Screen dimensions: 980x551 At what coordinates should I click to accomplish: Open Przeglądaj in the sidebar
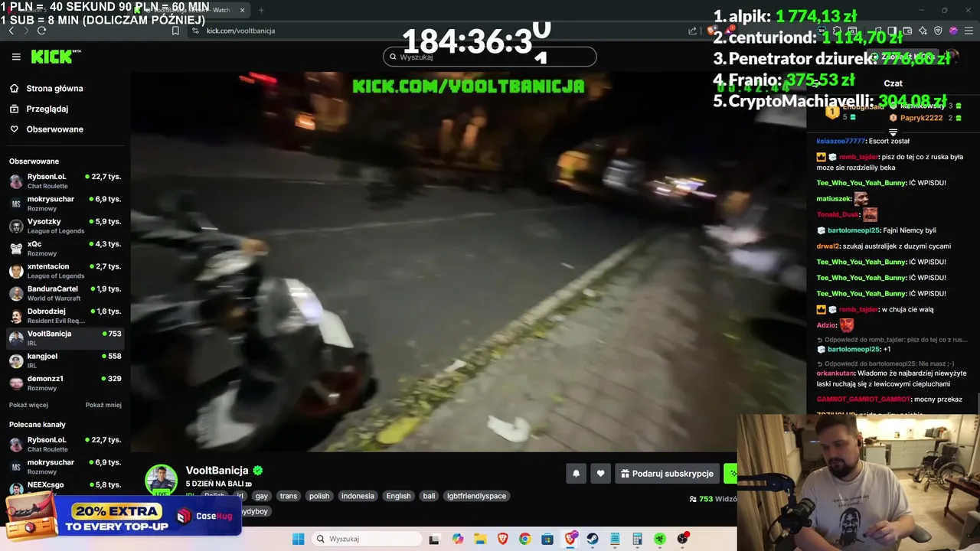[x=47, y=109]
